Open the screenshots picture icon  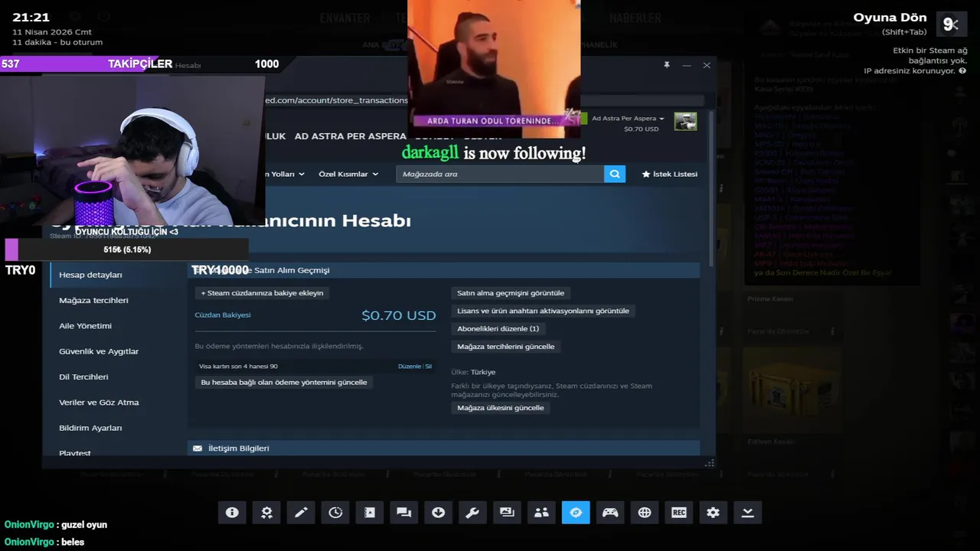point(507,513)
